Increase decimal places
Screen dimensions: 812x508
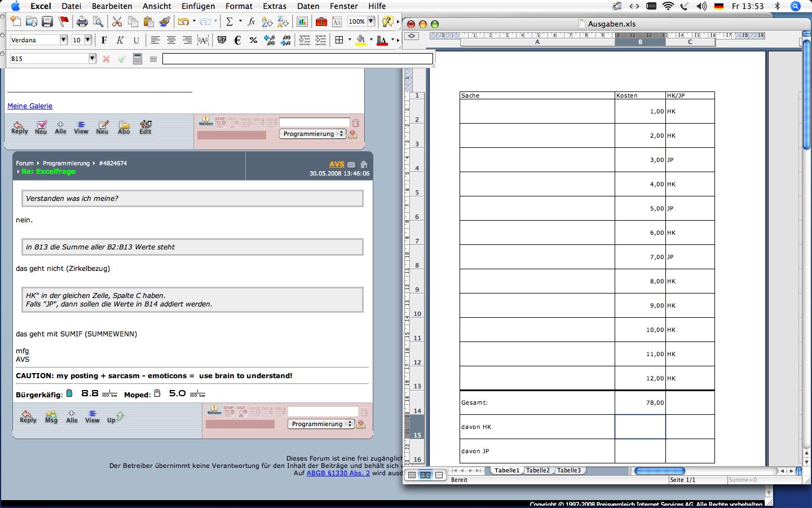point(270,40)
